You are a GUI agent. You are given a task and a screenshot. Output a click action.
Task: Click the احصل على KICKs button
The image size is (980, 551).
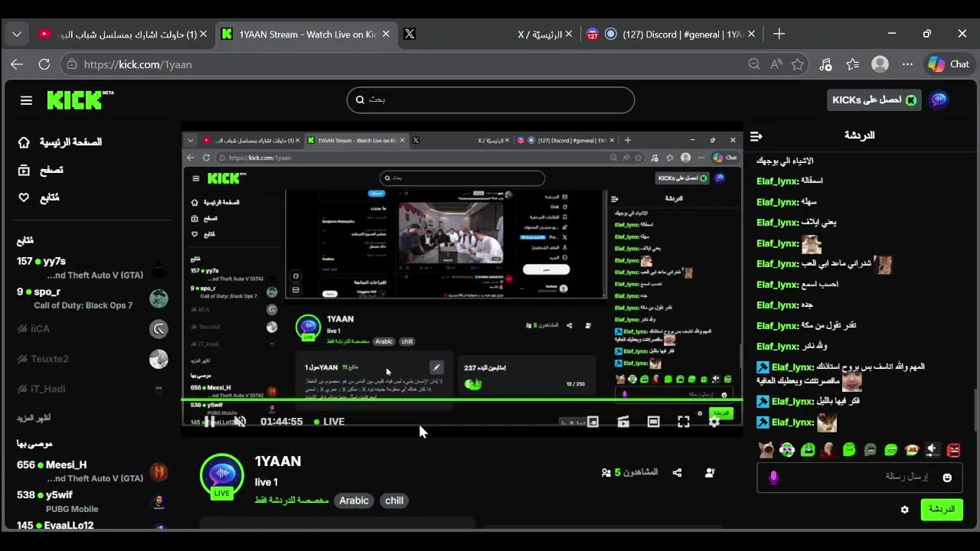875,100
